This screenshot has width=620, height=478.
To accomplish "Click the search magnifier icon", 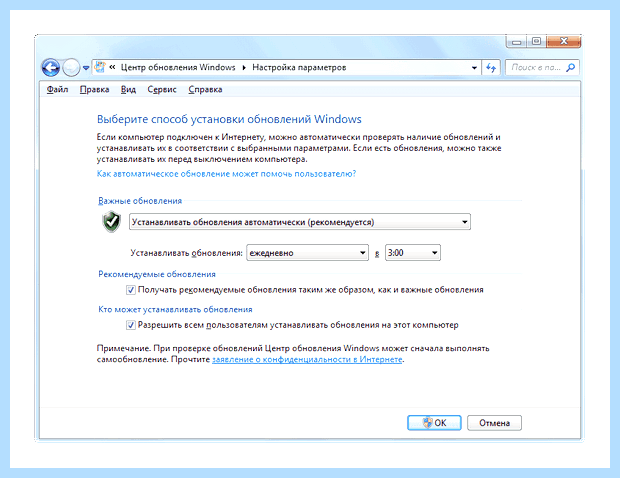I will tap(571, 68).
